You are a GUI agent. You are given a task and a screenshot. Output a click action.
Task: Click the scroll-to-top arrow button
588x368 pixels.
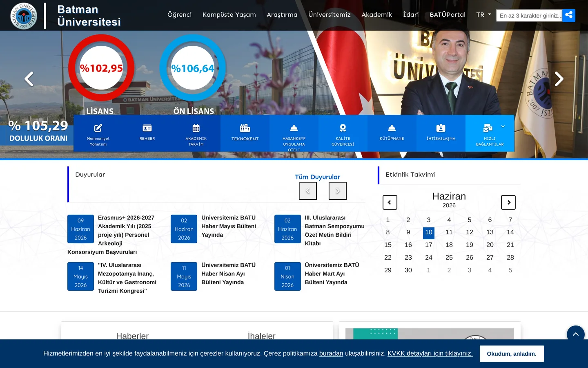(576, 334)
